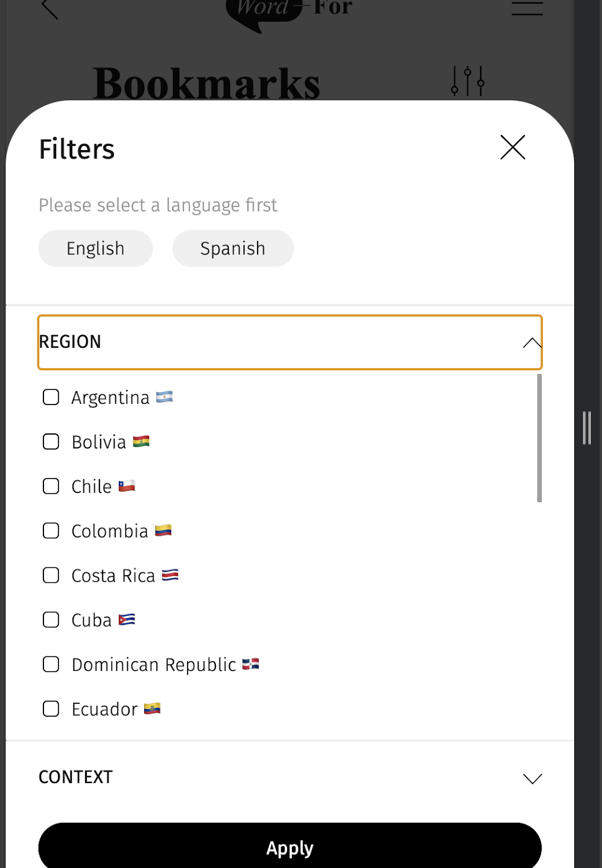The width and height of the screenshot is (602, 868).
Task: Click the Cuba flag icon
Action: [x=127, y=620]
